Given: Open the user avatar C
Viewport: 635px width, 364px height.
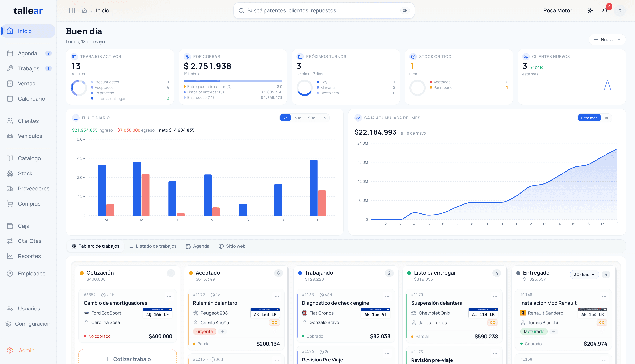Looking at the screenshot, I should [x=620, y=10].
